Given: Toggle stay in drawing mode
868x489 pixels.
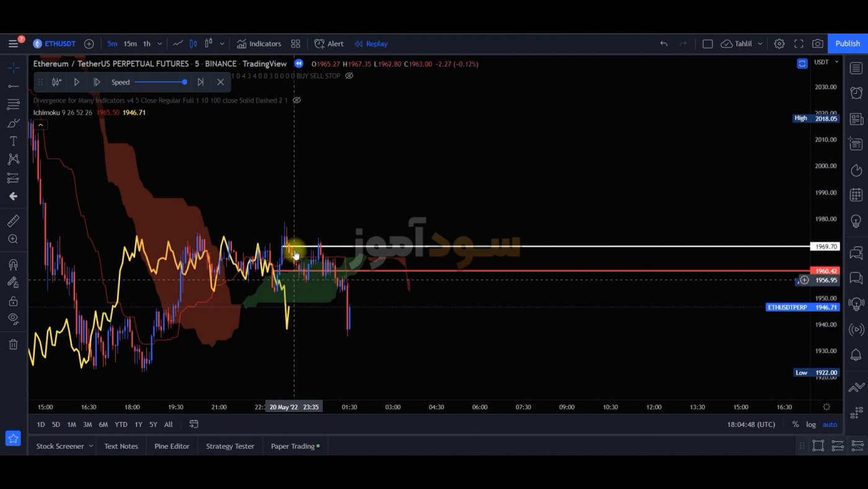Looking at the screenshot, I should [x=13, y=282].
